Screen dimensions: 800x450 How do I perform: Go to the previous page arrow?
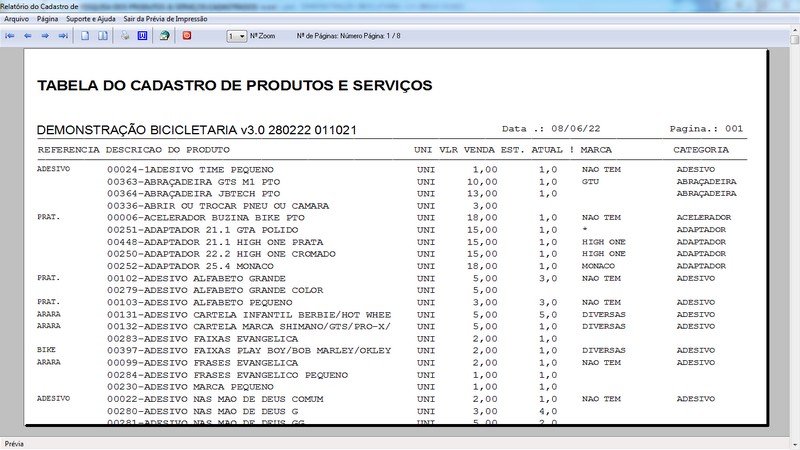(28, 36)
